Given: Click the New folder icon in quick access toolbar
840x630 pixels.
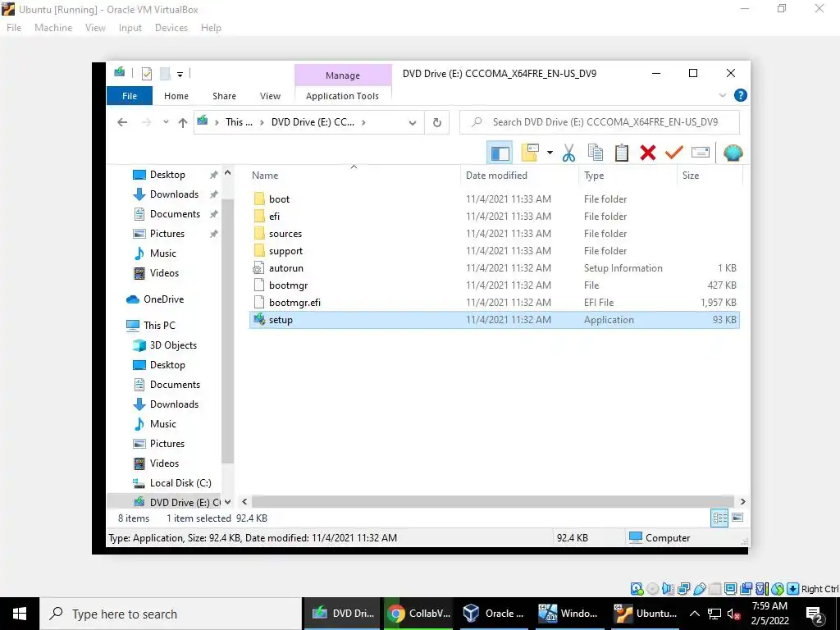Looking at the screenshot, I should (x=165, y=74).
